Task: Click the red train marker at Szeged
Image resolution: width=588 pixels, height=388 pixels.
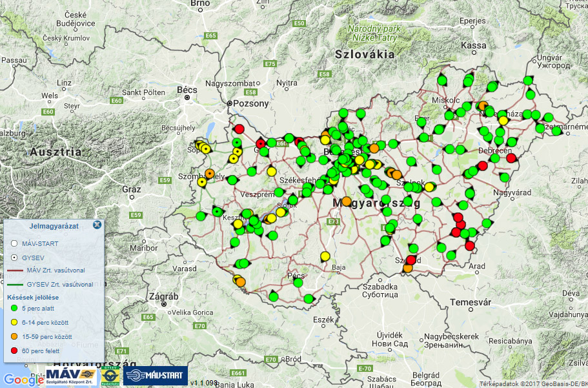Action: tap(411, 260)
